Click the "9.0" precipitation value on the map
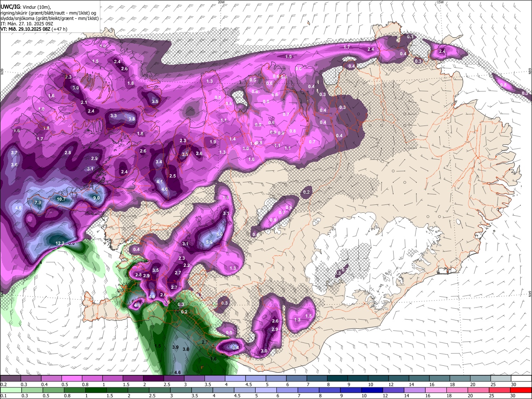Screen dimensions: 532x399 96,198
